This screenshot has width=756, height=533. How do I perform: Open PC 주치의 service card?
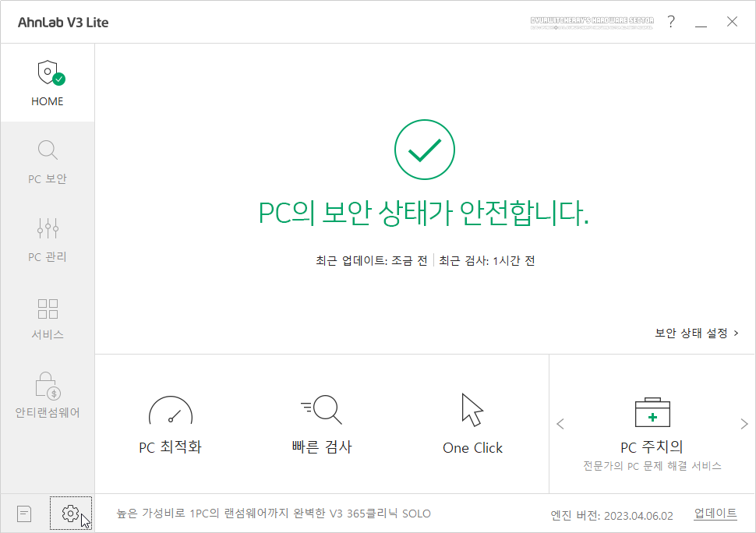tap(652, 434)
